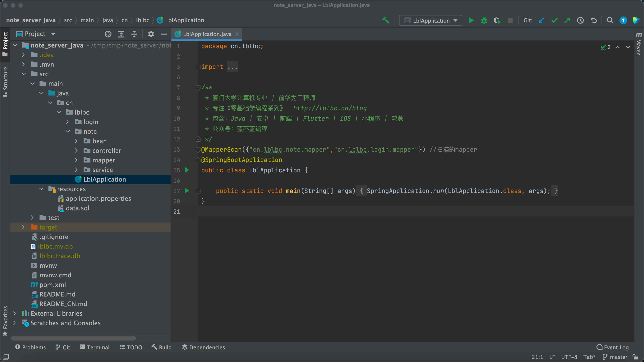Start debugging with the bug icon
This screenshot has height=362, width=644.
click(x=484, y=20)
